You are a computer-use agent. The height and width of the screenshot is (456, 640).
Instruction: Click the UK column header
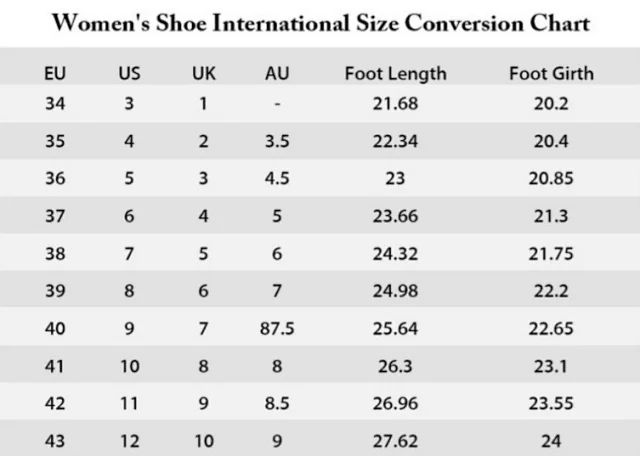coord(203,73)
